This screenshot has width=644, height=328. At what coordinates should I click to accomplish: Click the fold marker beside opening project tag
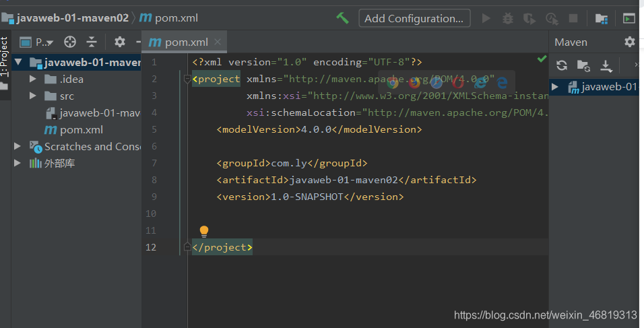click(187, 79)
